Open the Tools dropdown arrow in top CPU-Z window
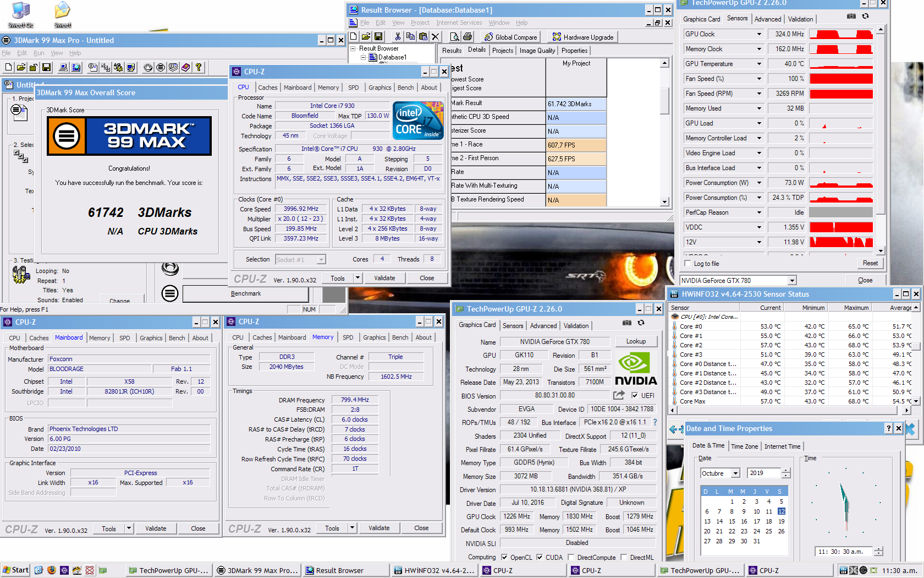This screenshot has height=578, width=924. [x=358, y=278]
